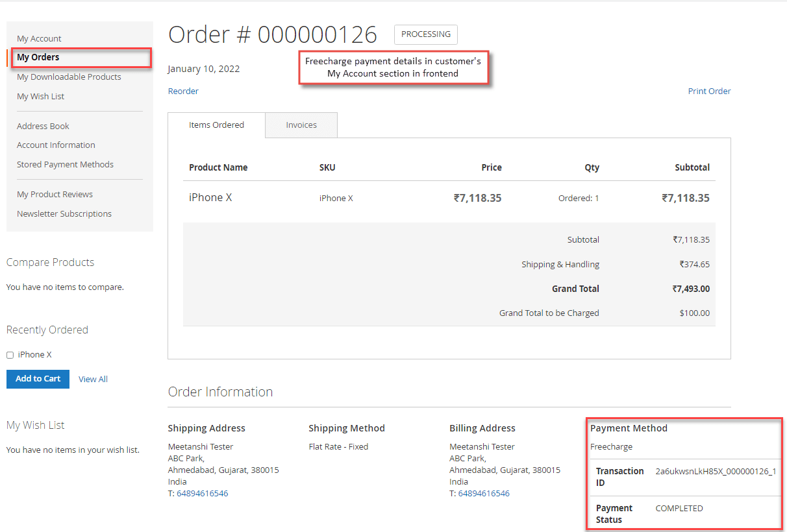Image resolution: width=787 pixels, height=532 pixels.
Task: Go to My Wish List sidebar link
Action: pyautogui.click(x=40, y=96)
